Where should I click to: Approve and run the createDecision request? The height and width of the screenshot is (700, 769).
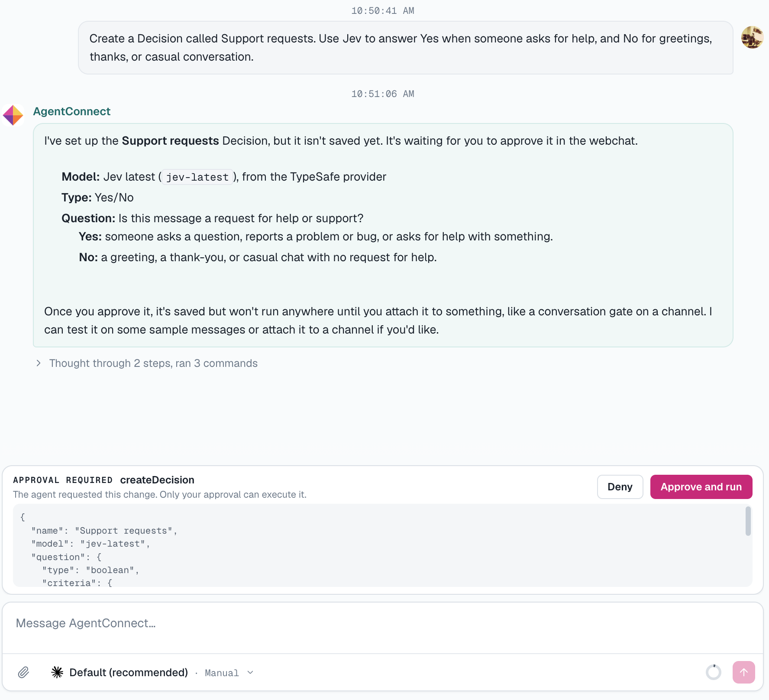tap(701, 487)
